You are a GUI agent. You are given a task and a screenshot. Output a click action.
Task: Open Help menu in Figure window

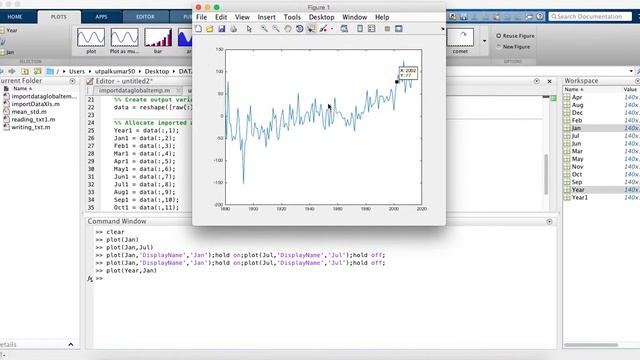pyautogui.click(x=382, y=17)
